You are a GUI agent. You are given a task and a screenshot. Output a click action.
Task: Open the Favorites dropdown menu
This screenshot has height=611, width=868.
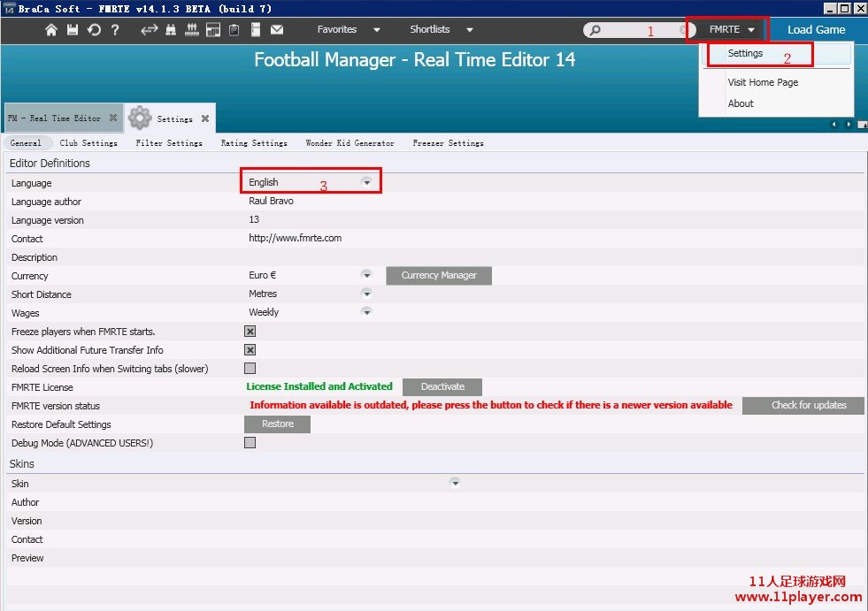tap(349, 30)
